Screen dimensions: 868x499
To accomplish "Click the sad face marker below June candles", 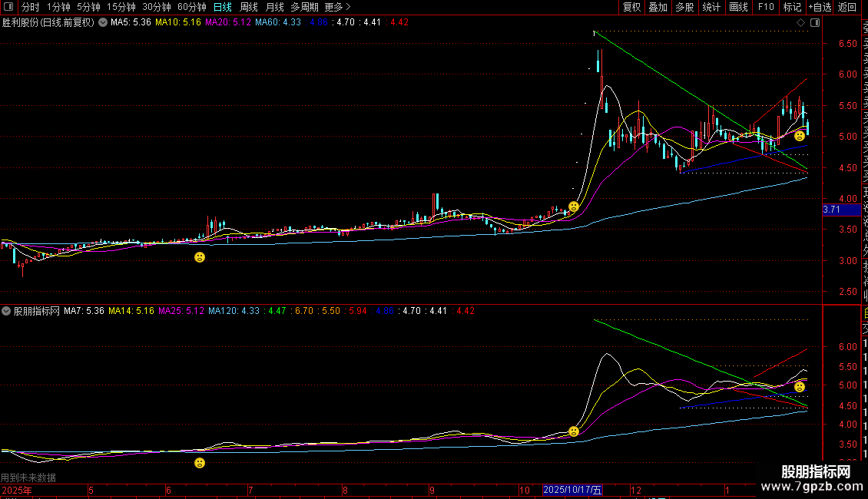I will coord(200,257).
